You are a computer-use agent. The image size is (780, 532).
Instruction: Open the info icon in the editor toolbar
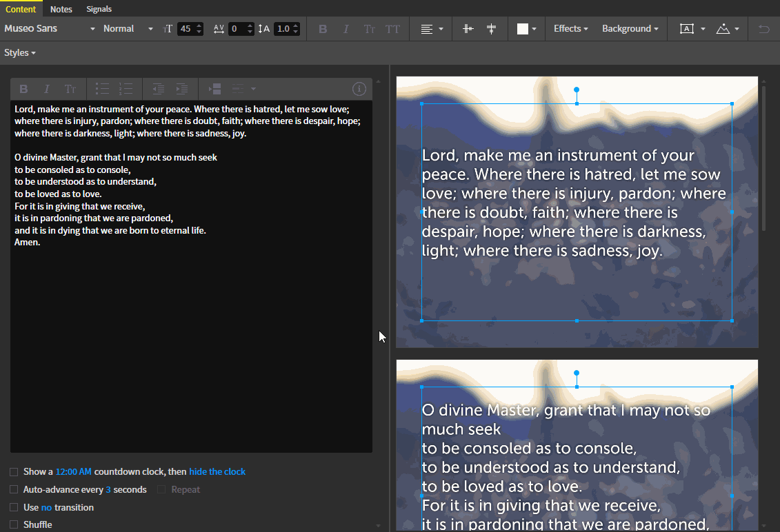click(359, 89)
